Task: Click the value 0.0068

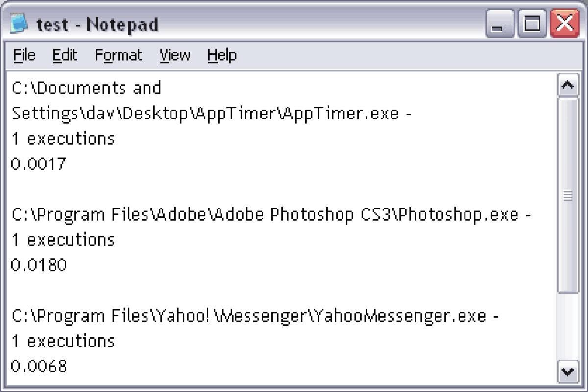Action: 39,367
